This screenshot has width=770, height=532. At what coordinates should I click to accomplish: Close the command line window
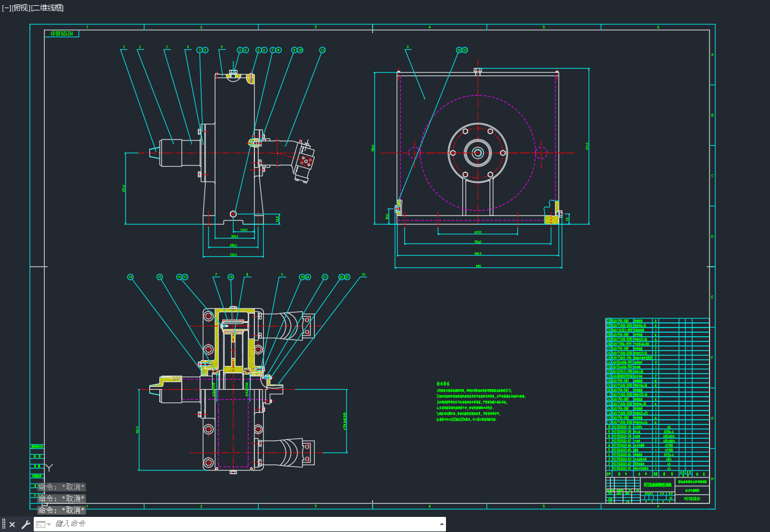coord(12,524)
